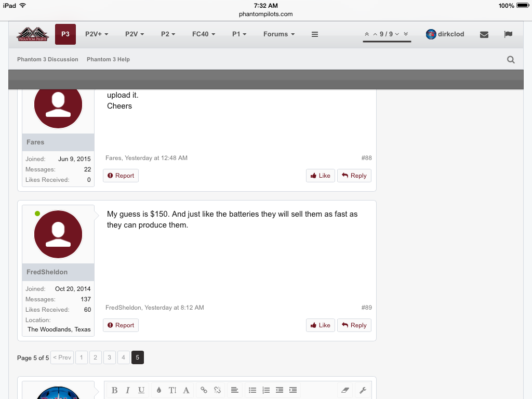Toggle italic formatting in editor

(x=128, y=390)
